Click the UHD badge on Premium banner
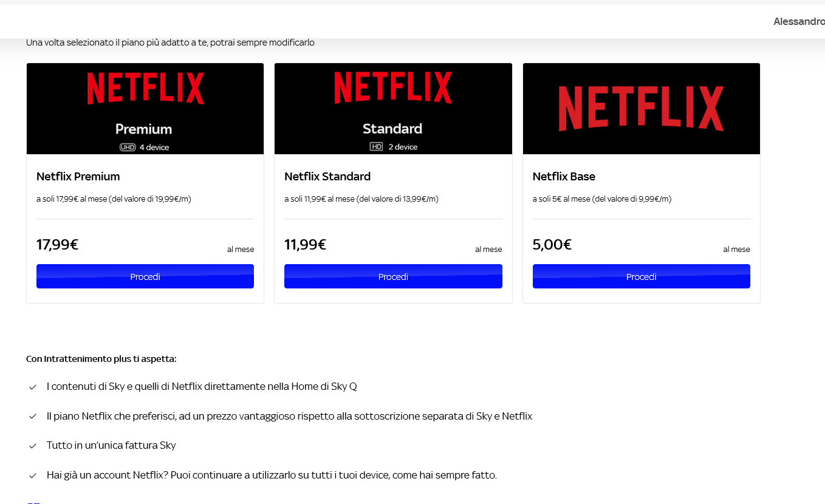This screenshot has height=504, width=825. [128, 147]
